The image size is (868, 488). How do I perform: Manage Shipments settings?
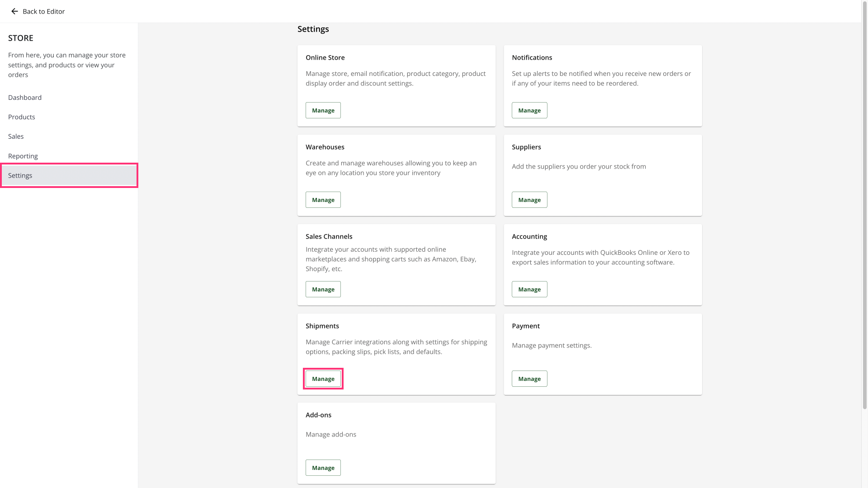tap(323, 379)
